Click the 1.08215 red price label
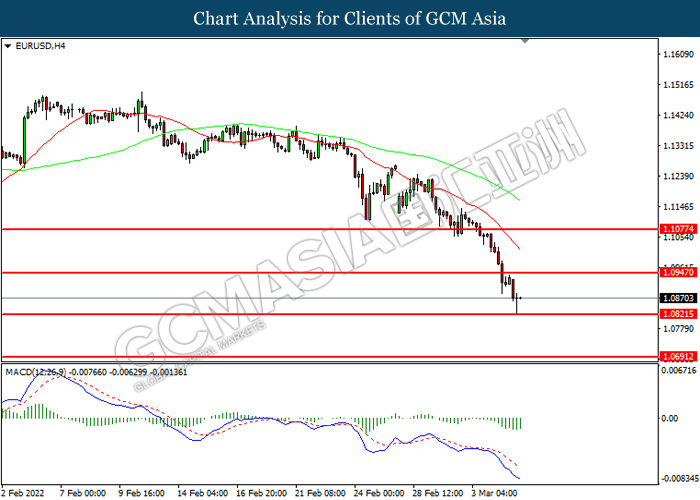The width and height of the screenshot is (700, 500). (679, 314)
